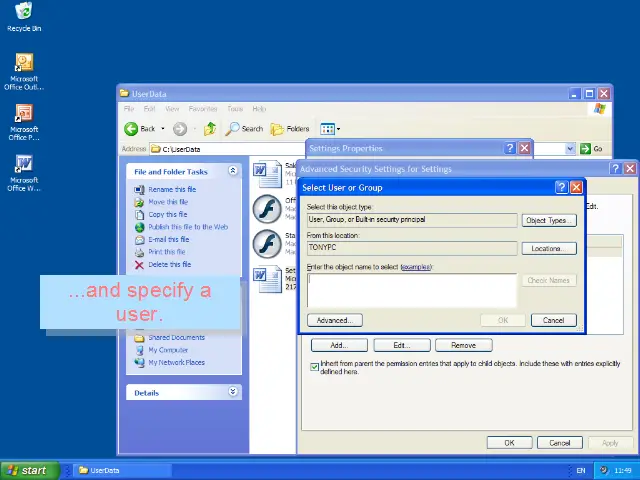Click the Up folder toolbar icon
Viewport: 640px width, 480px height.
pos(210,129)
